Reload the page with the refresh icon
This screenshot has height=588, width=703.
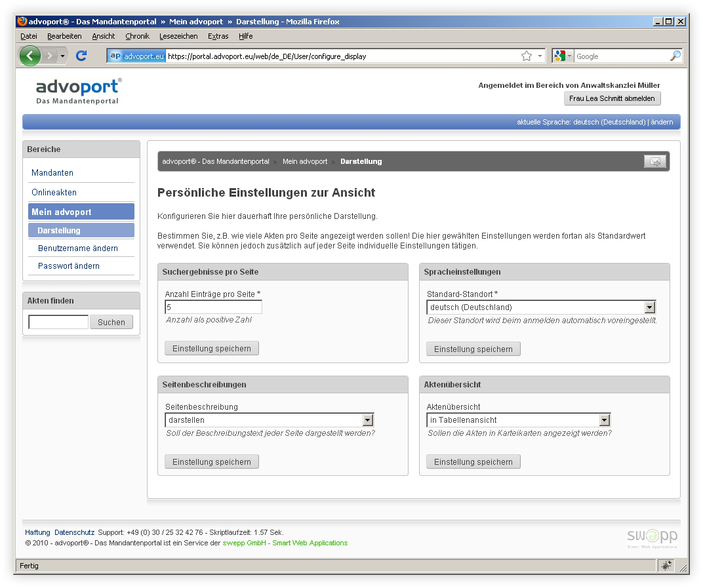[x=81, y=56]
